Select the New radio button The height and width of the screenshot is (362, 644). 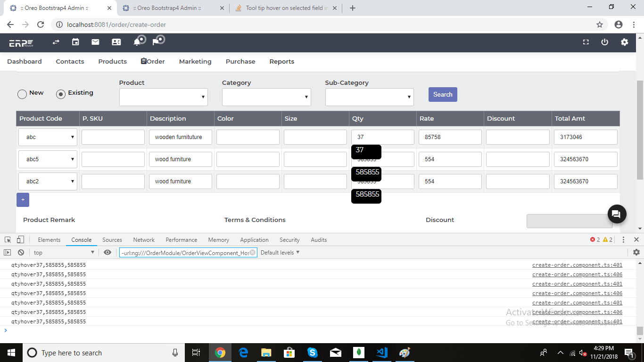tap(22, 94)
